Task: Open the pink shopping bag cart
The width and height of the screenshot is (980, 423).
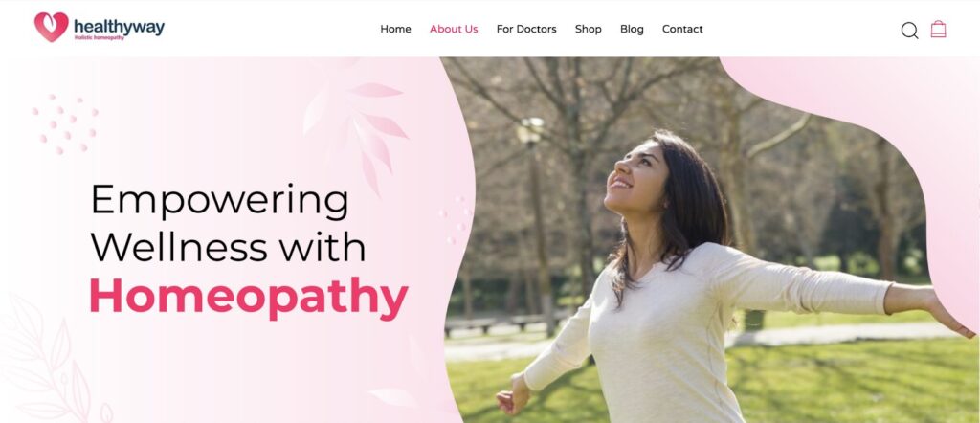Action: click(x=938, y=29)
